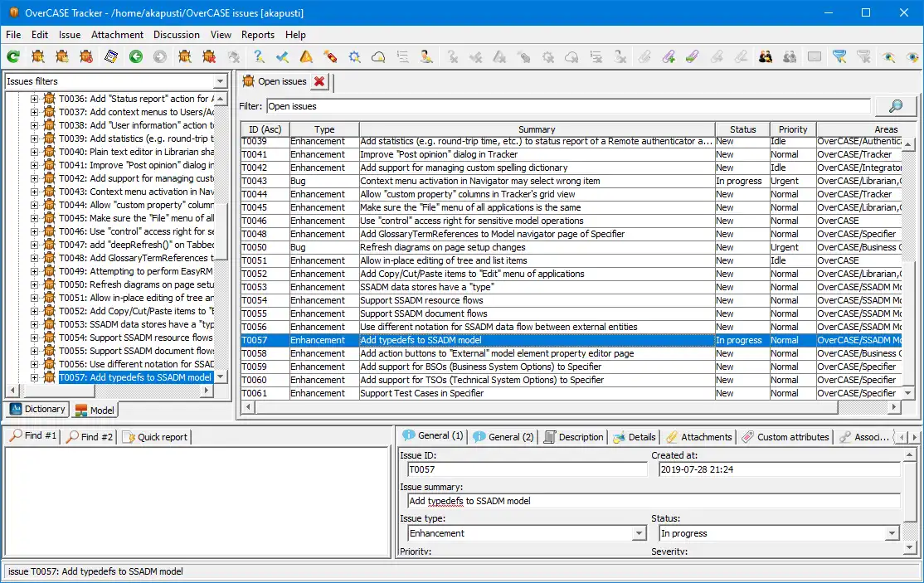The width and height of the screenshot is (924, 583).
Task: Open the Issue type dropdown
Action: coord(637,533)
